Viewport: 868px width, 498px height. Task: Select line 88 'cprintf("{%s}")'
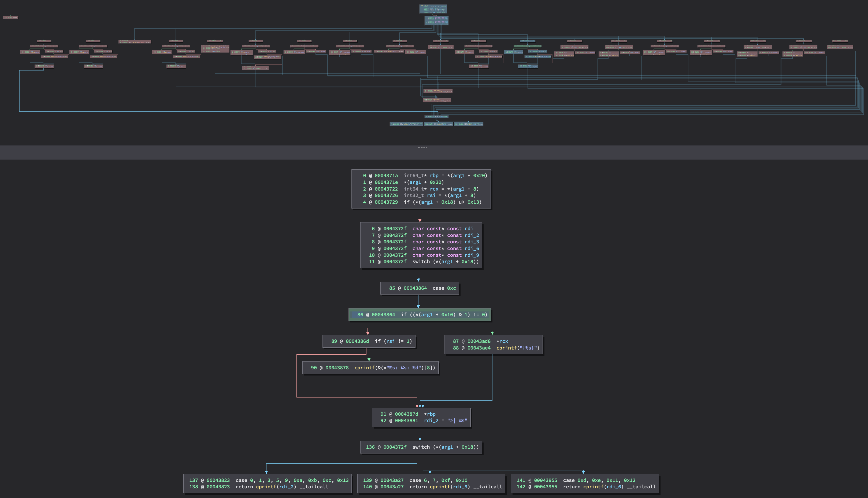point(496,348)
